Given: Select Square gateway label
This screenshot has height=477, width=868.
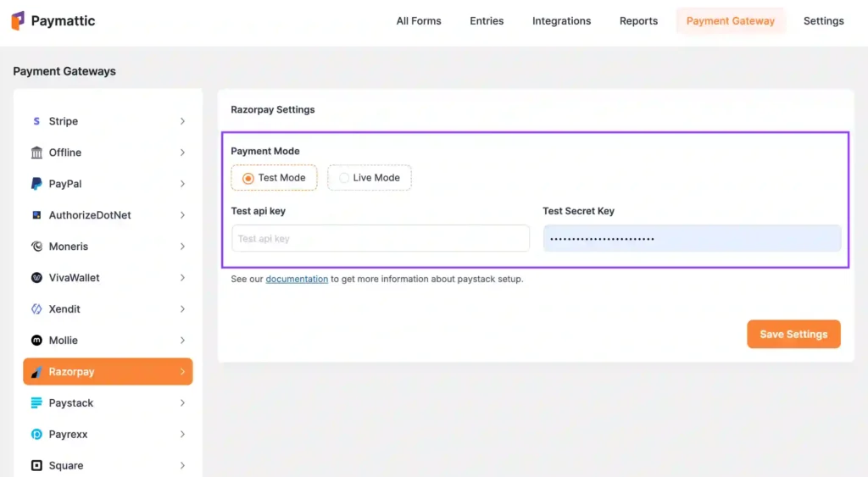Looking at the screenshot, I should [x=66, y=465].
